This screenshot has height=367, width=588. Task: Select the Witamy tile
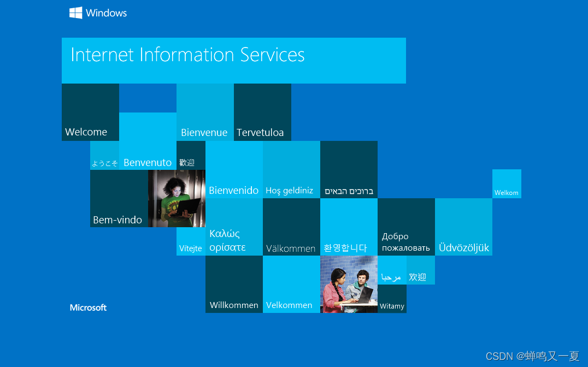tap(392, 299)
